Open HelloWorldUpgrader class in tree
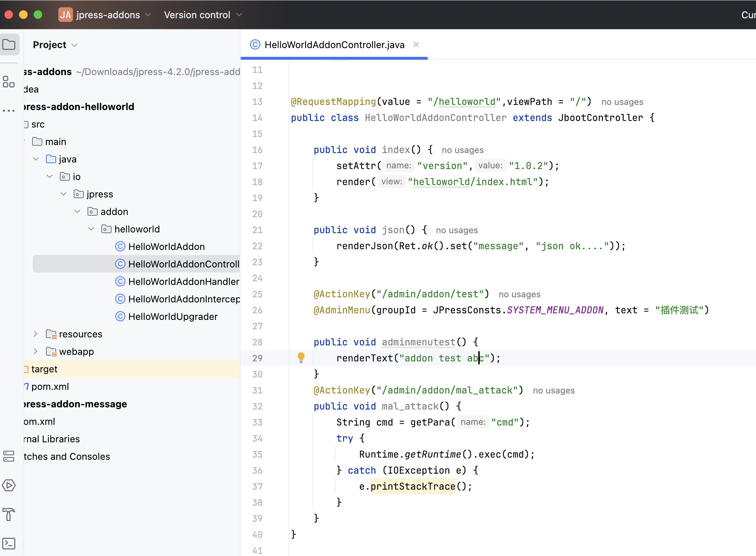Image resolution: width=756 pixels, height=556 pixels. click(x=173, y=316)
